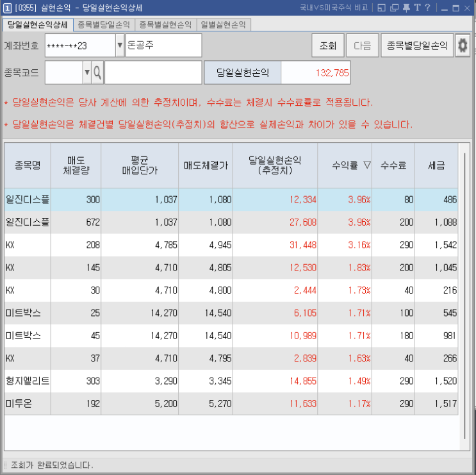476x475 pixels.
Task: Click sell price 4,945
Action: coord(220,245)
